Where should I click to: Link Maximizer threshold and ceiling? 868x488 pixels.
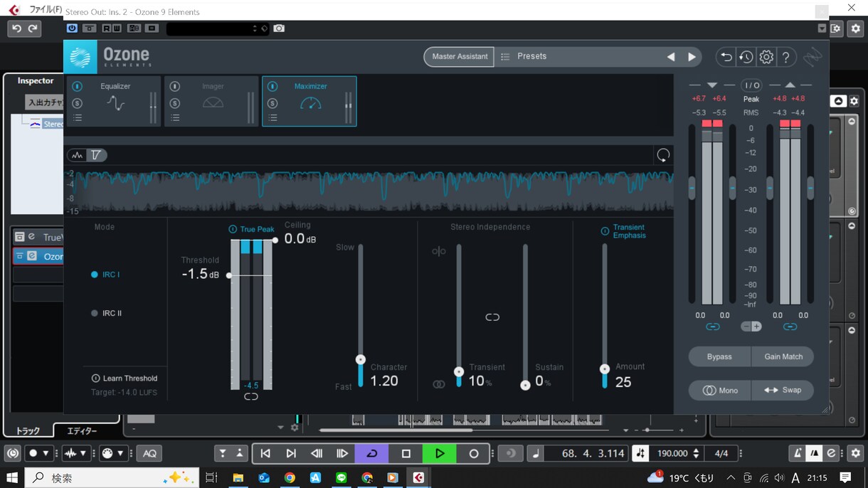tap(251, 397)
